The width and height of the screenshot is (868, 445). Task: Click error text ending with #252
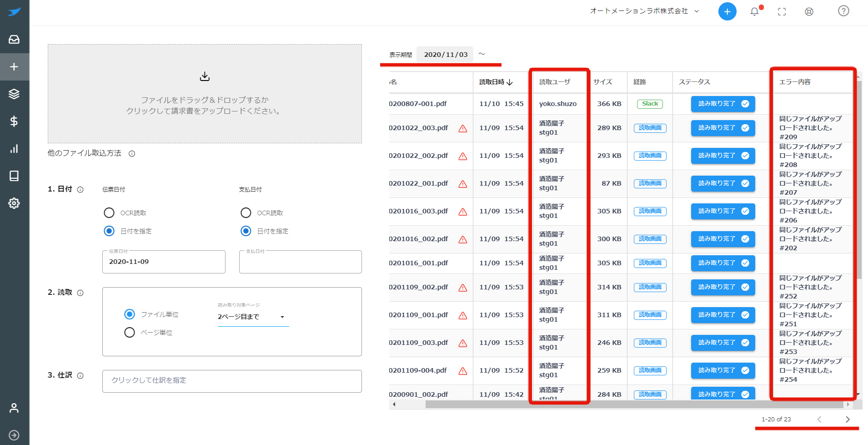point(810,287)
